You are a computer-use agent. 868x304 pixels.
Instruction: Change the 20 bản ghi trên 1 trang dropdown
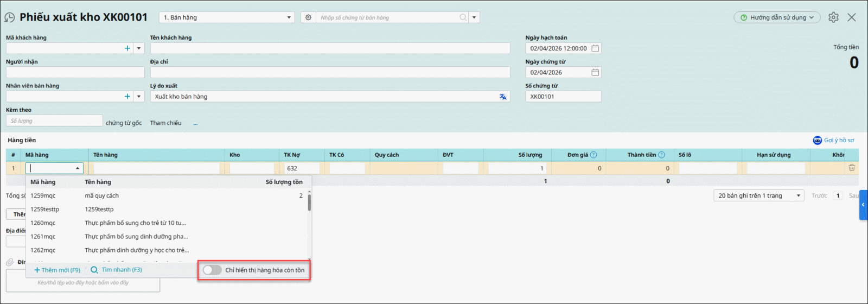pos(758,195)
